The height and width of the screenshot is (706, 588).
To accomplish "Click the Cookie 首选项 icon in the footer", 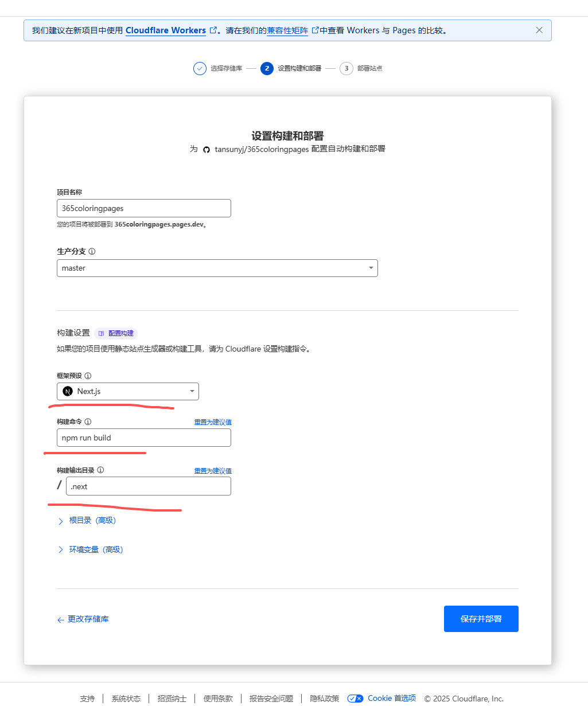I will click(x=355, y=699).
